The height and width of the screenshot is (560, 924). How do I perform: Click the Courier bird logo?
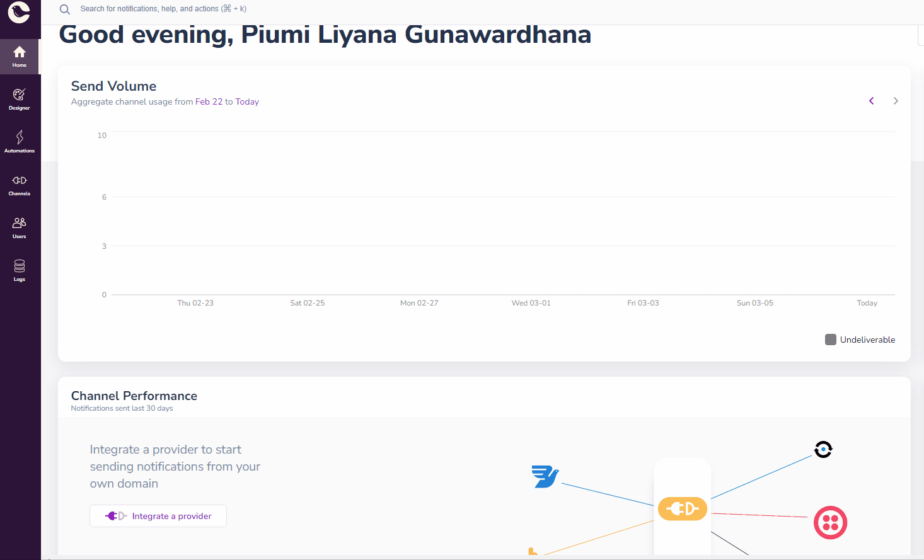(x=19, y=11)
